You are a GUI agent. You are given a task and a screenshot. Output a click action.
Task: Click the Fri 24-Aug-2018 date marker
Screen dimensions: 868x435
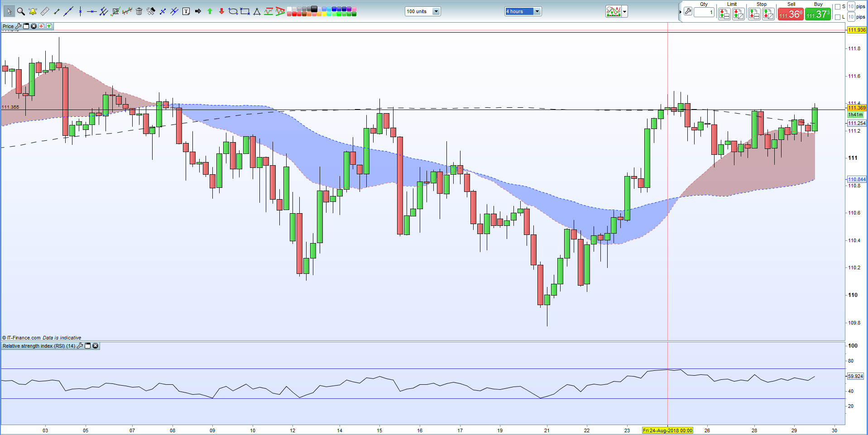click(667, 430)
